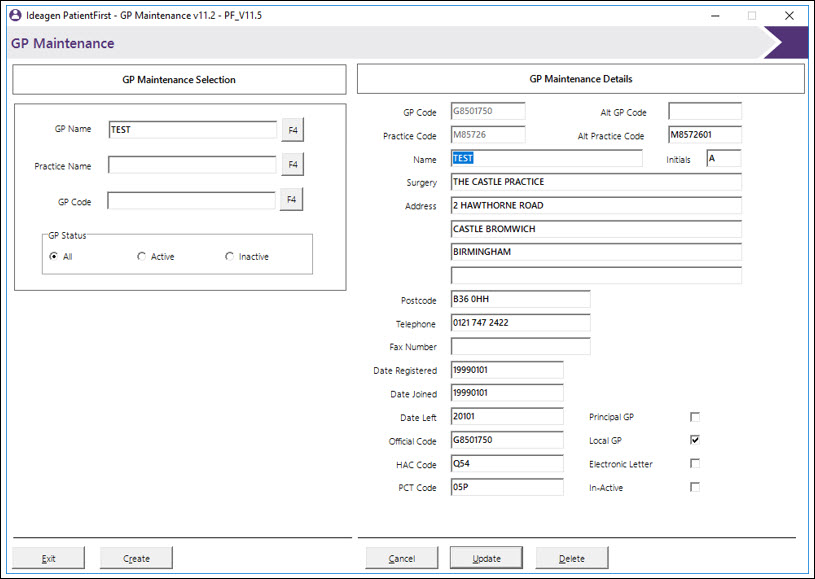Click address line 2 HAWTHORNE ROAD

[x=596, y=205]
